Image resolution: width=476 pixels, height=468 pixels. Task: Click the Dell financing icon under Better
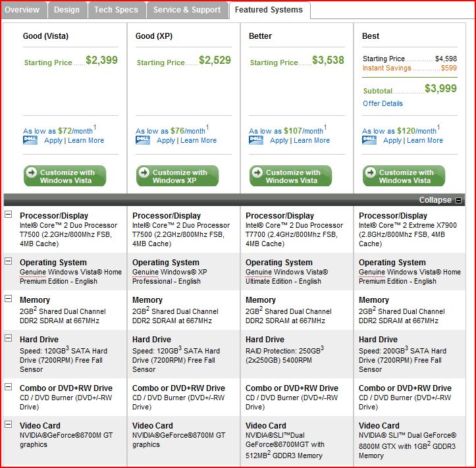pyautogui.click(x=256, y=140)
